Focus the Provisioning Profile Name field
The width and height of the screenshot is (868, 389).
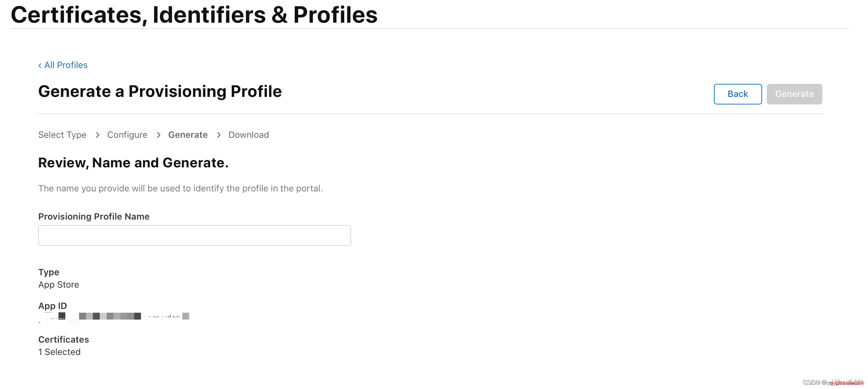194,235
